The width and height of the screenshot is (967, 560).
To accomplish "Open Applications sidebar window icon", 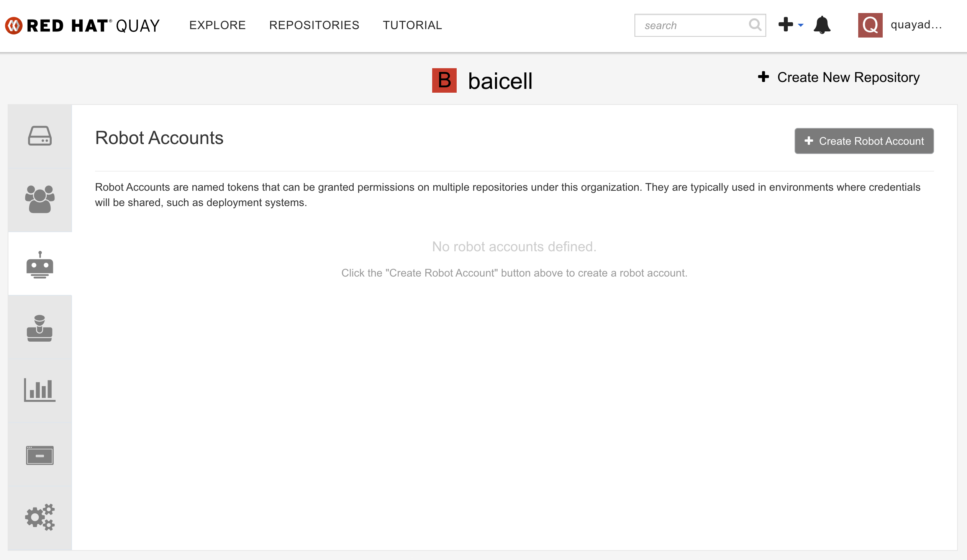I will point(39,455).
